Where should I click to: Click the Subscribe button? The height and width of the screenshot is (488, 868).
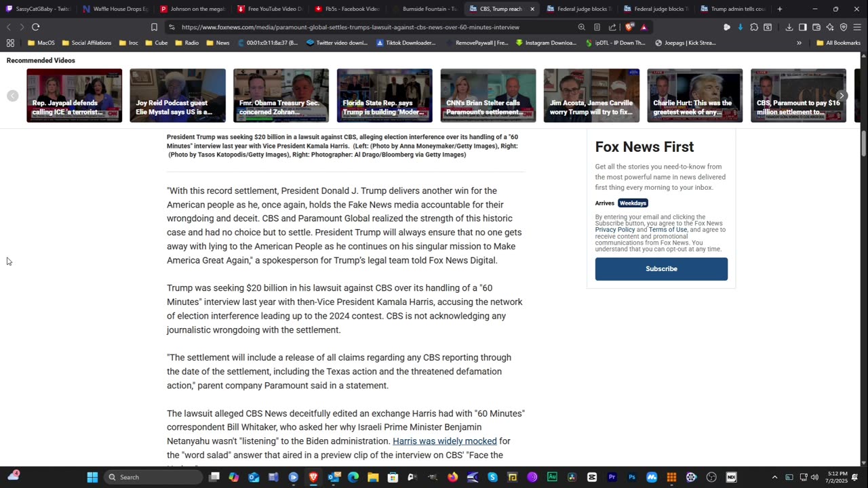(661, 269)
